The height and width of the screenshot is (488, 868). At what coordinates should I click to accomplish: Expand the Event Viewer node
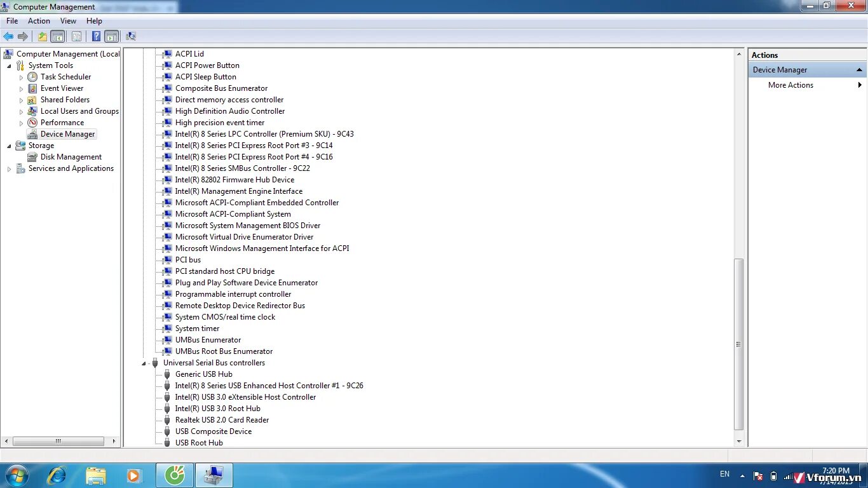pos(22,88)
